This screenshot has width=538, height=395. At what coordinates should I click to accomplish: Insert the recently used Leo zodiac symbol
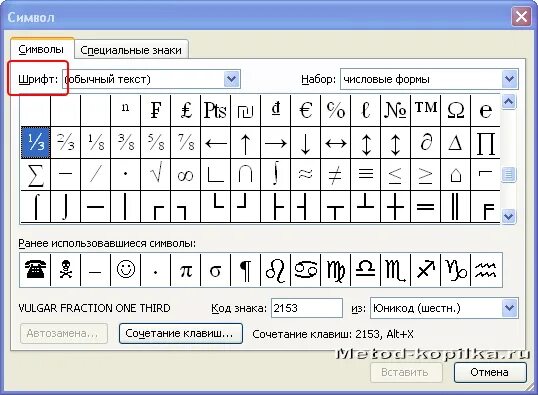coord(276,270)
